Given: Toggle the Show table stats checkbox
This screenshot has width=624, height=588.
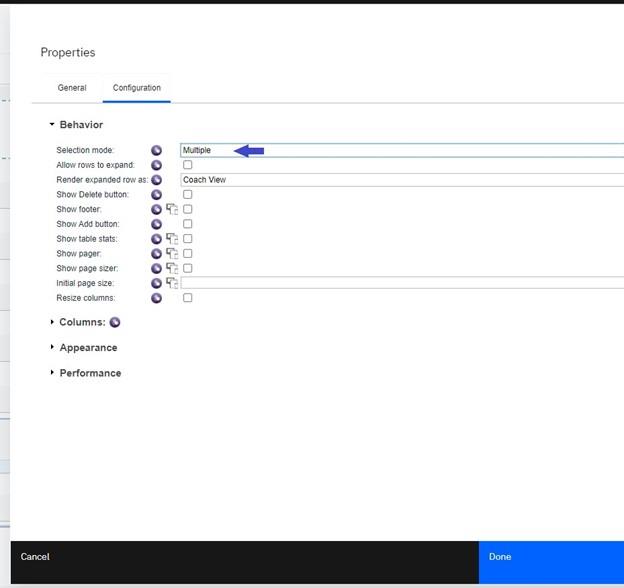Looking at the screenshot, I should (187, 238).
